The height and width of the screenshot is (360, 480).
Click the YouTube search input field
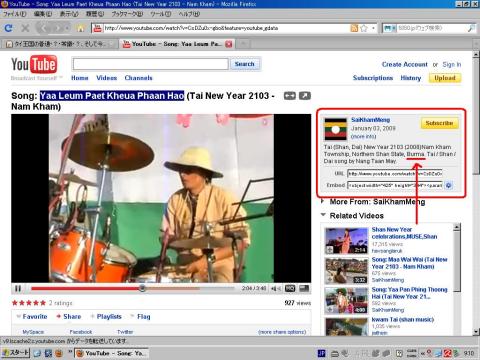[150, 64]
